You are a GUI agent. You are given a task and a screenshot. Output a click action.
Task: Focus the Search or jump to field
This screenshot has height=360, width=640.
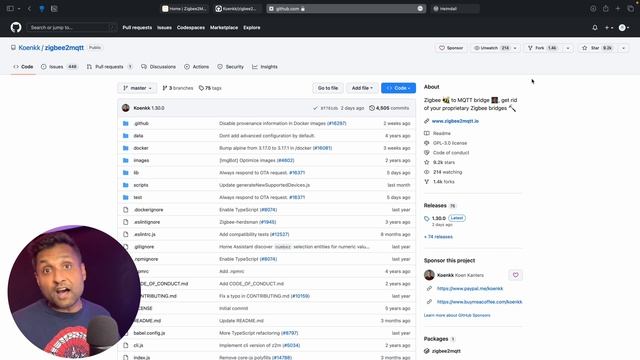pyautogui.click(x=72, y=27)
